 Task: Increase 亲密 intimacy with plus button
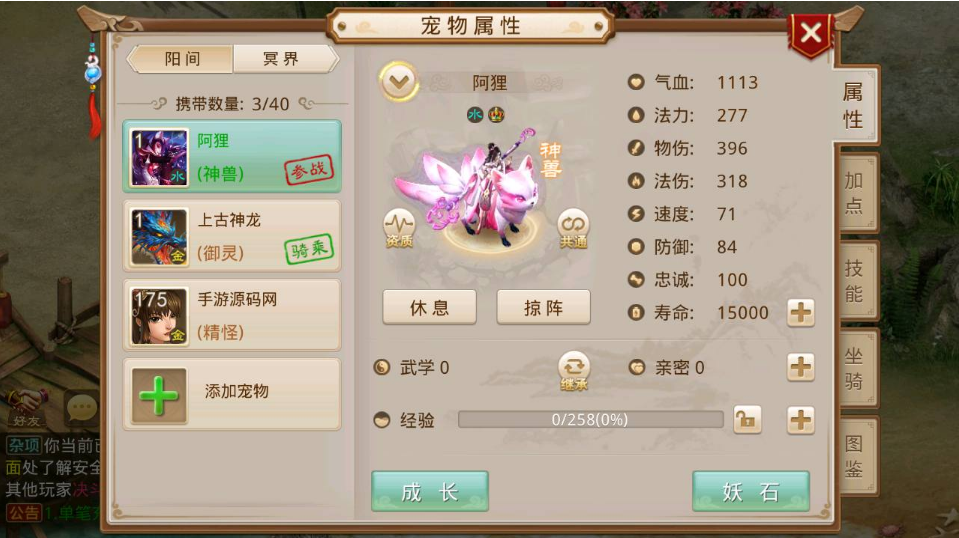[801, 367]
